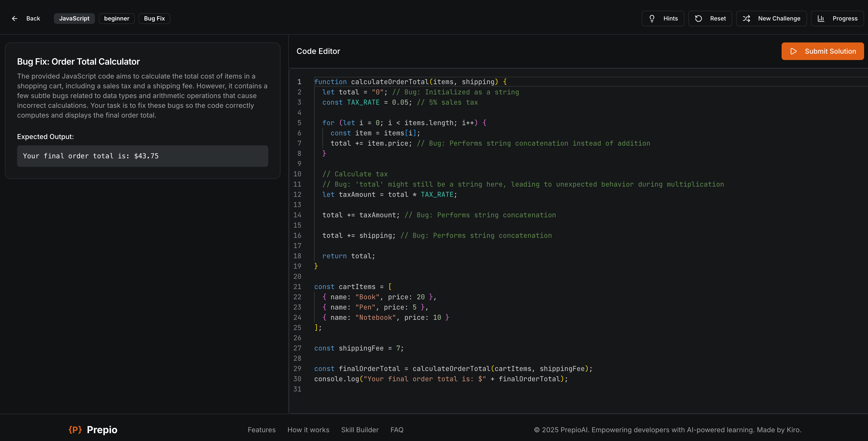Click the play icon on Submit Solution

[x=794, y=51]
